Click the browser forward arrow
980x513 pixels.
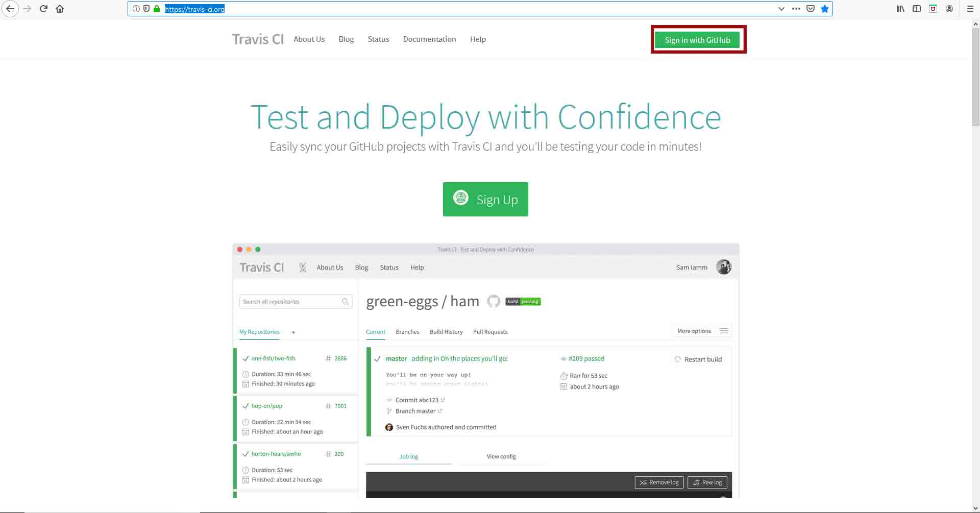click(27, 9)
